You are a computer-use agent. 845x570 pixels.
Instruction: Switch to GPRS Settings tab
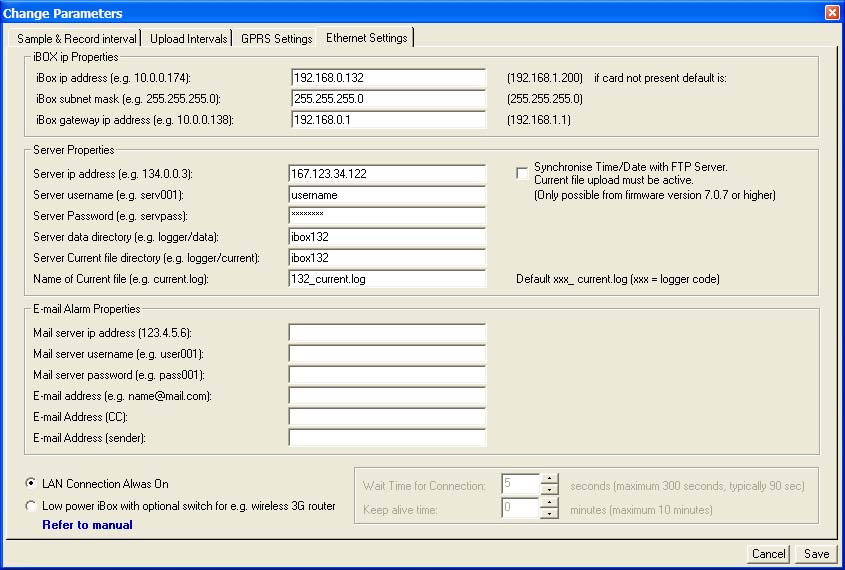point(276,39)
